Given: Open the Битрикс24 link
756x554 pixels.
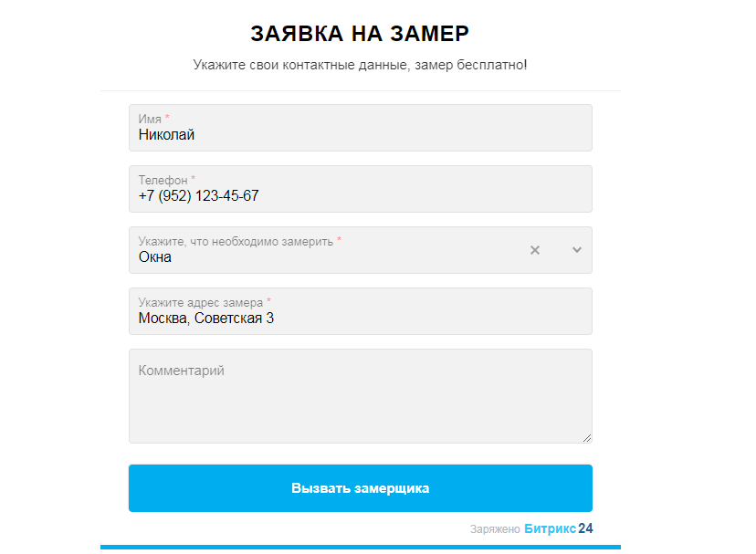Looking at the screenshot, I should (558, 528).
